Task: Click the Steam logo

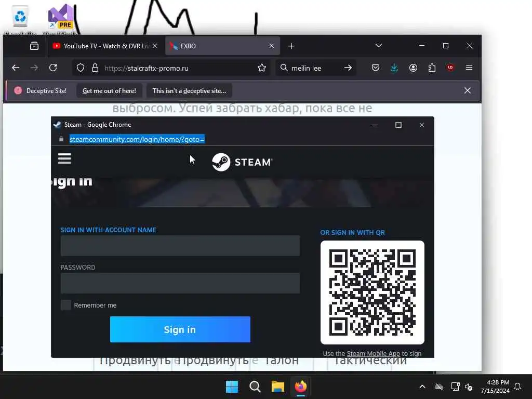Action: (x=242, y=162)
